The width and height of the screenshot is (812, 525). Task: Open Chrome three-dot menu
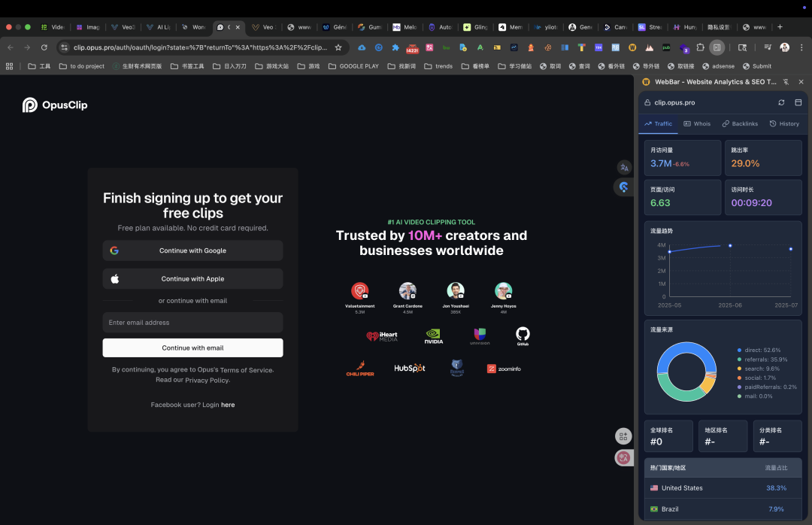coord(801,47)
